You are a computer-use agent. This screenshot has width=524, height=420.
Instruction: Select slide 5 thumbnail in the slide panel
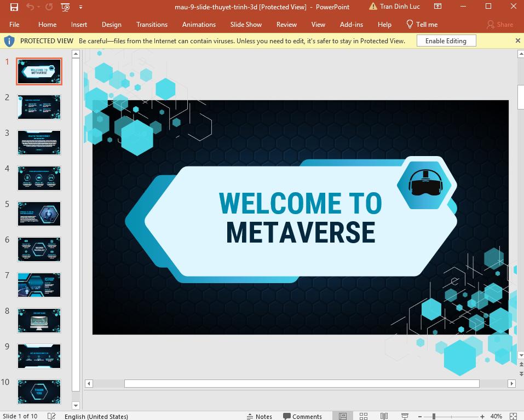38,214
